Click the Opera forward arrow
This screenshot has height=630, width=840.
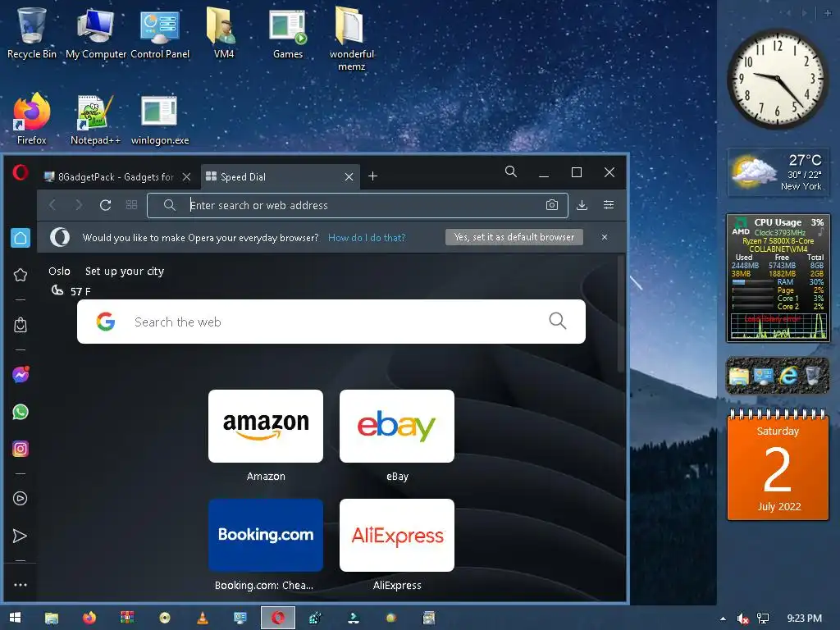pyautogui.click(x=79, y=204)
